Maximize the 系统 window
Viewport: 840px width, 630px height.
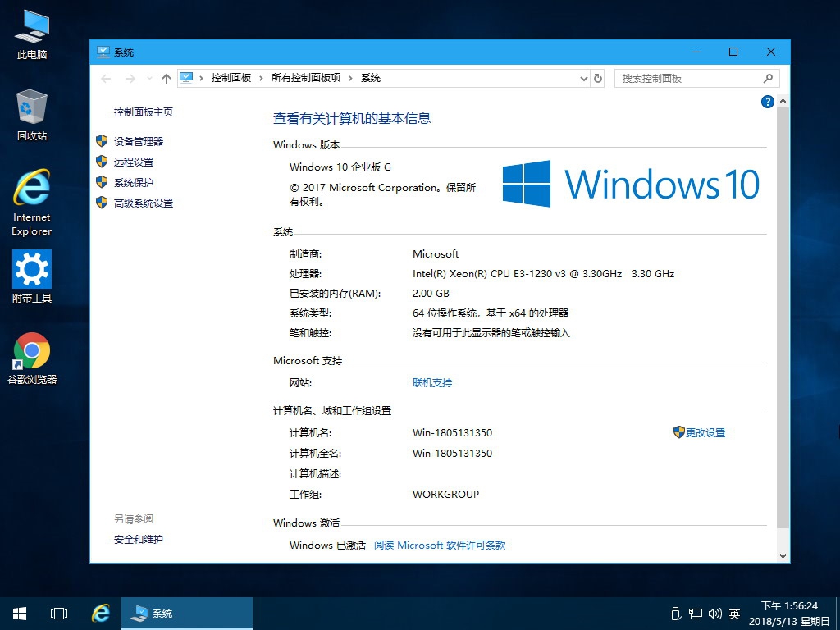[733, 52]
